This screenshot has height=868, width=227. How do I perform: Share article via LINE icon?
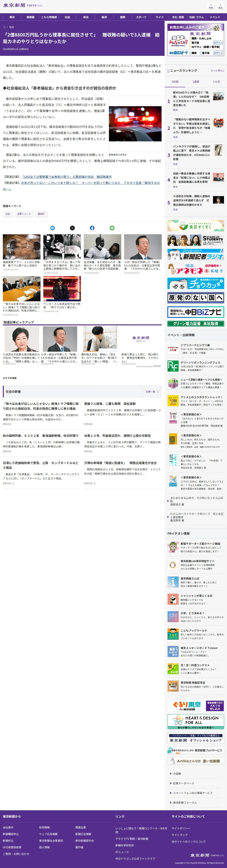[x=112, y=228]
